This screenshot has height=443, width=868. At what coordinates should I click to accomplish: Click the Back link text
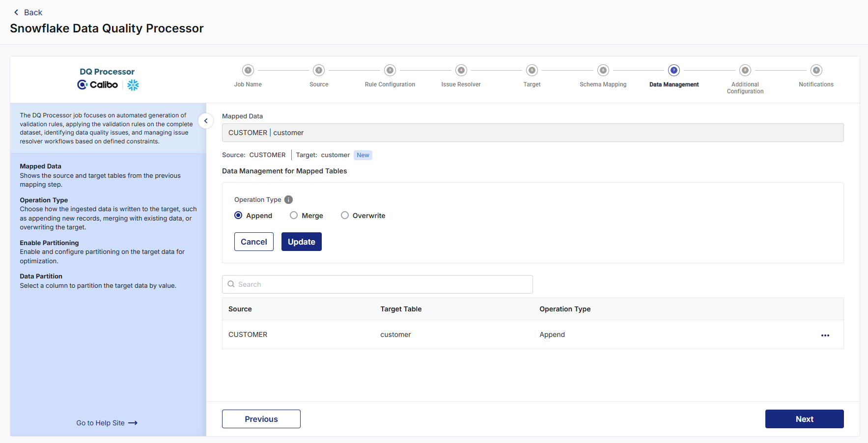click(x=33, y=12)
